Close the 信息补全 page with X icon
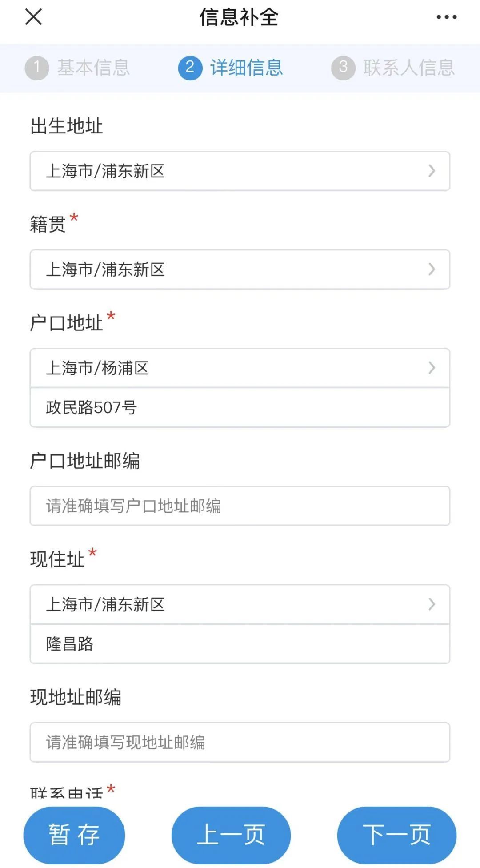Screen dimensions: 480x868 coord(33,17)
